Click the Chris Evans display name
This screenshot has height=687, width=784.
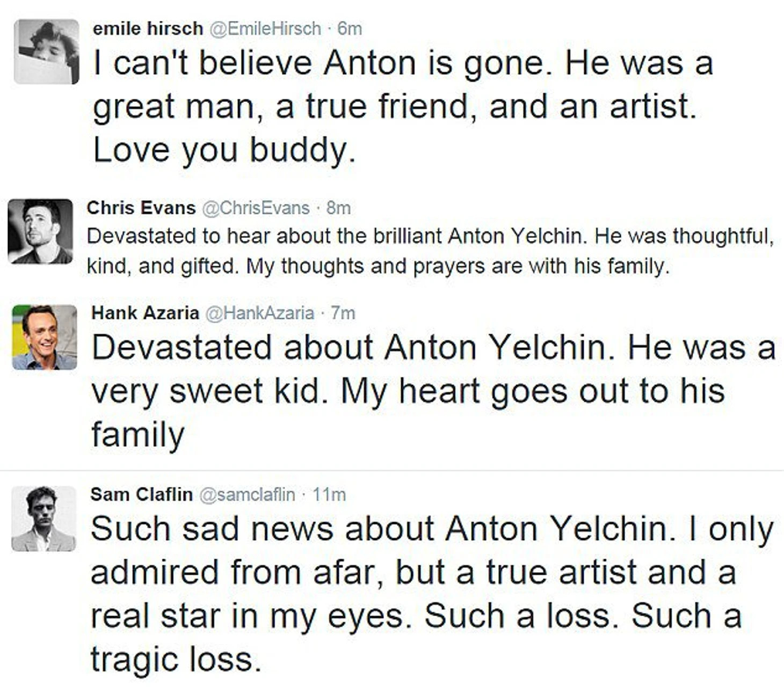(x=141, y=208)
